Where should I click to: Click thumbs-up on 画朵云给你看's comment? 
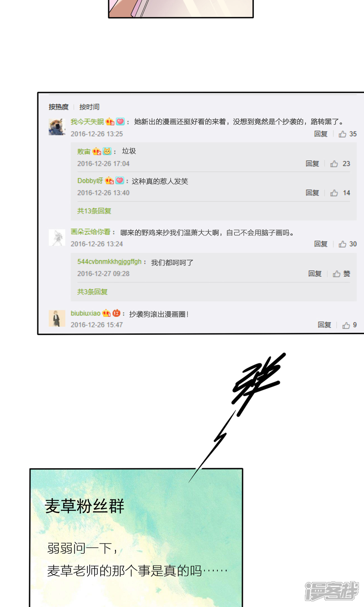coord(343,244)
